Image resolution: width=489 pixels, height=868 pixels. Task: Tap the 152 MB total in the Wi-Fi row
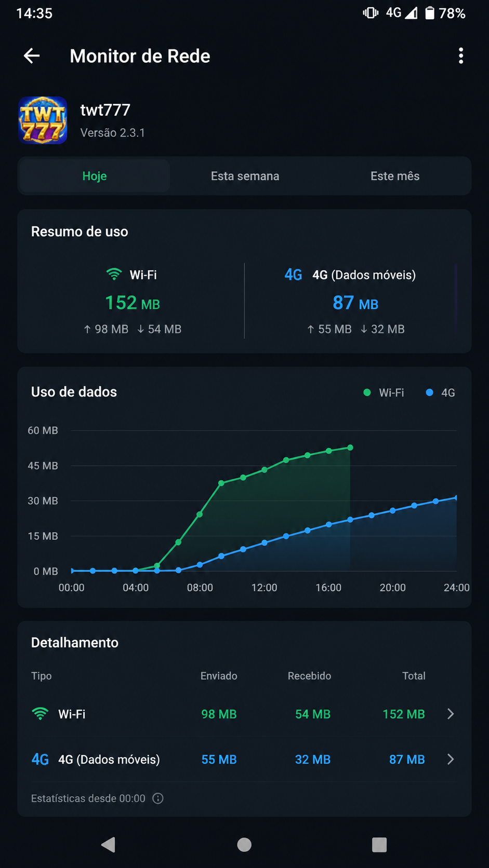click(x=404, y=714)
